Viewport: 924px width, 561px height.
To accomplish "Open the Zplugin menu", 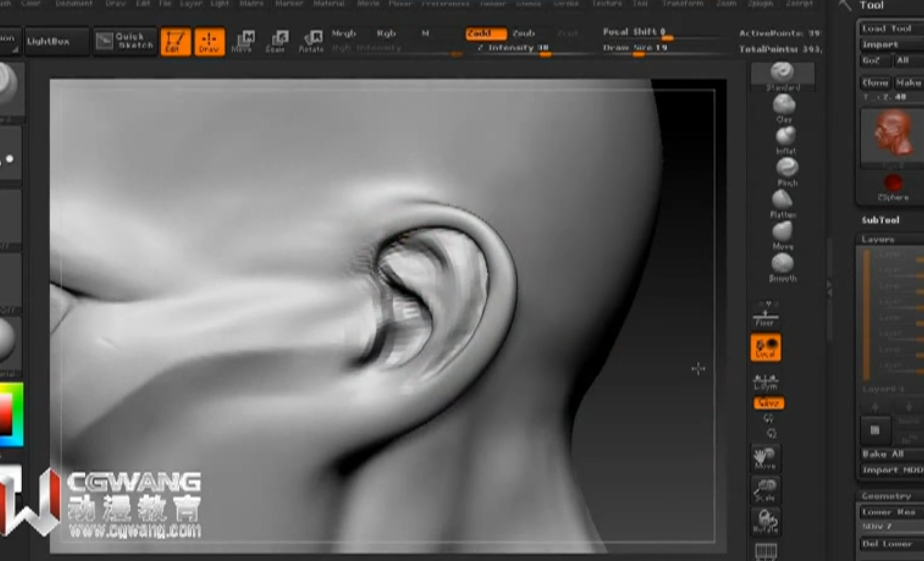I will pos(760,3).
